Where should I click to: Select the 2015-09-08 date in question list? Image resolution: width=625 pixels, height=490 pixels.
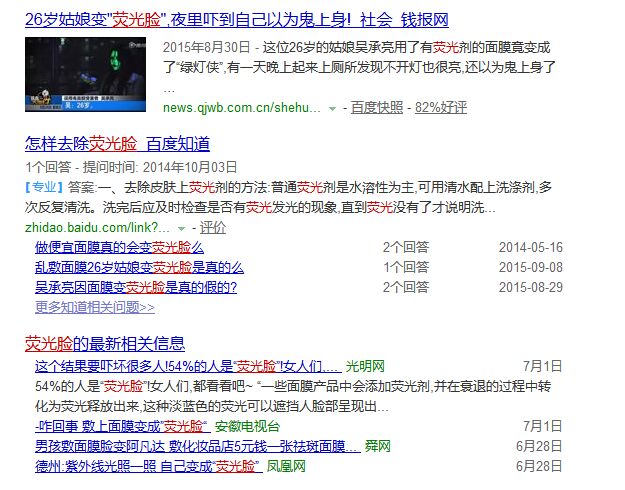531,267
